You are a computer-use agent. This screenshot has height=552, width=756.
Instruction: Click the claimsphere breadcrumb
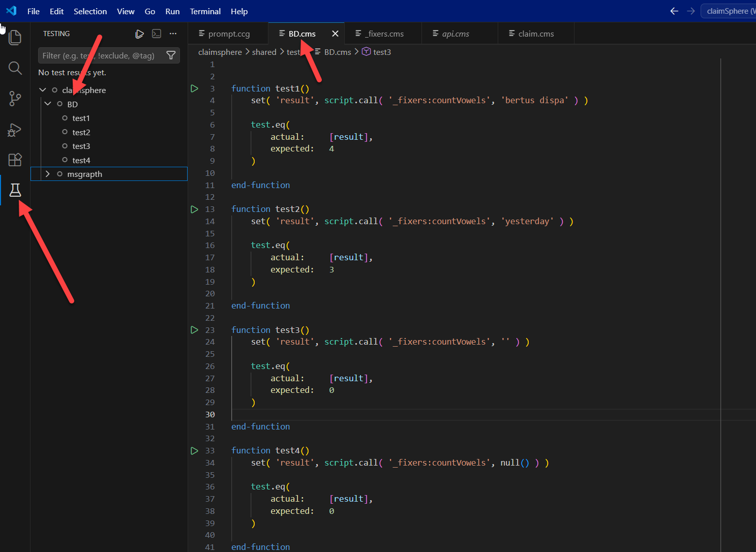pos(220,52)
